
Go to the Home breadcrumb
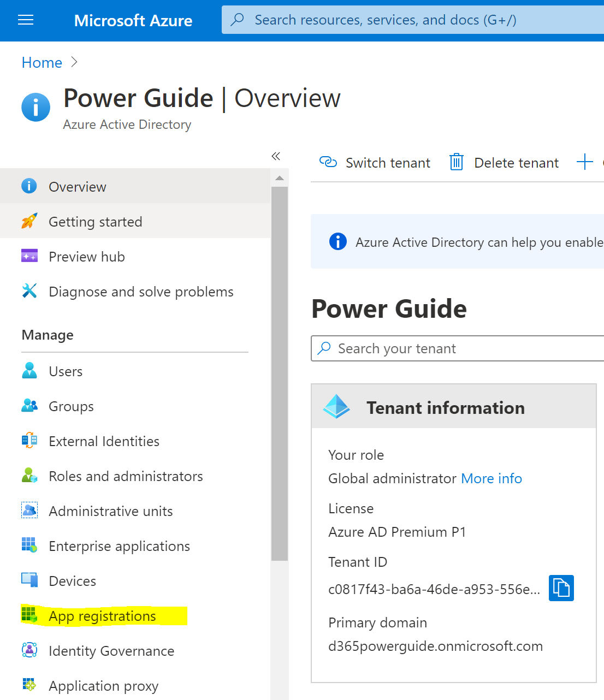42,63
